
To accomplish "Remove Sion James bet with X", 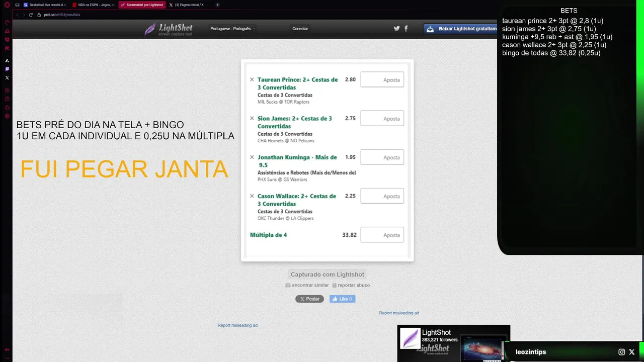I will (x=252, y=118).
